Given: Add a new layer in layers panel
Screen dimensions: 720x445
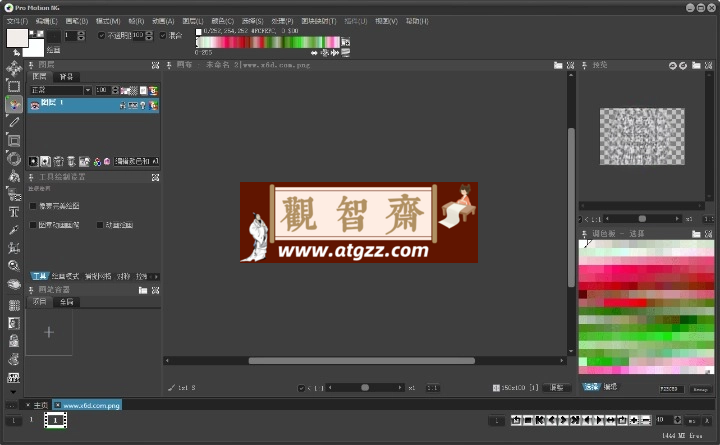Looking at the screenshot, I should tap(34, 161).
